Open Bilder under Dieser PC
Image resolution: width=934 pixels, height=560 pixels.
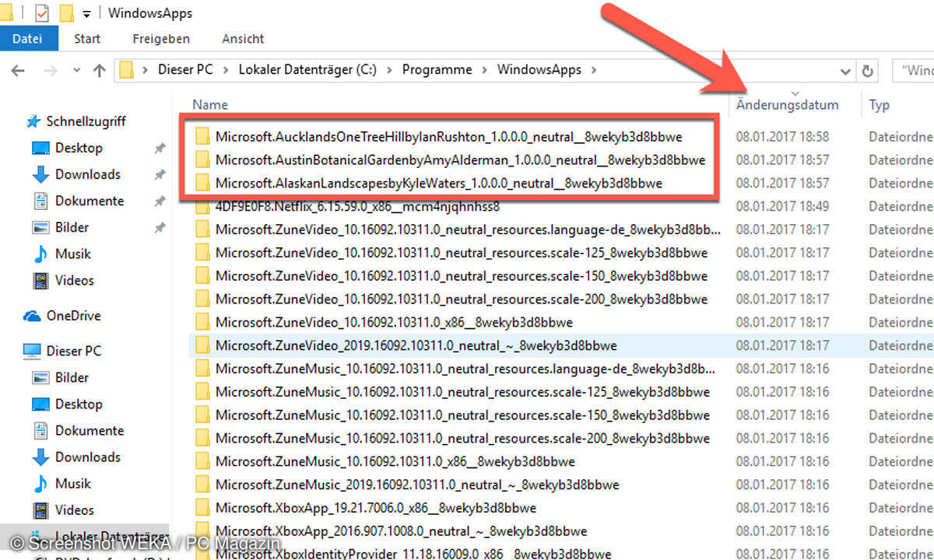tap(72, 377)
